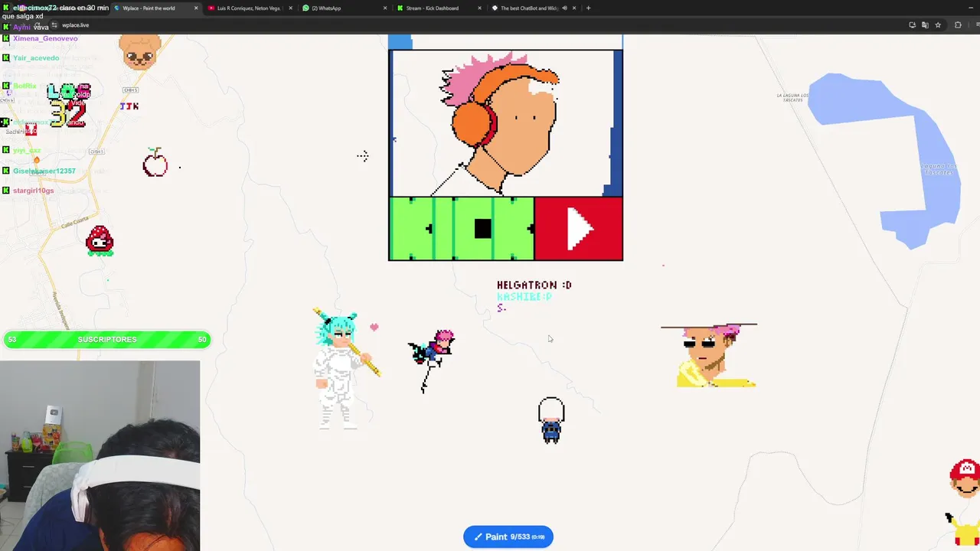Click the Paint 9/533 button
980x551 pixels.
click(508, 536)
